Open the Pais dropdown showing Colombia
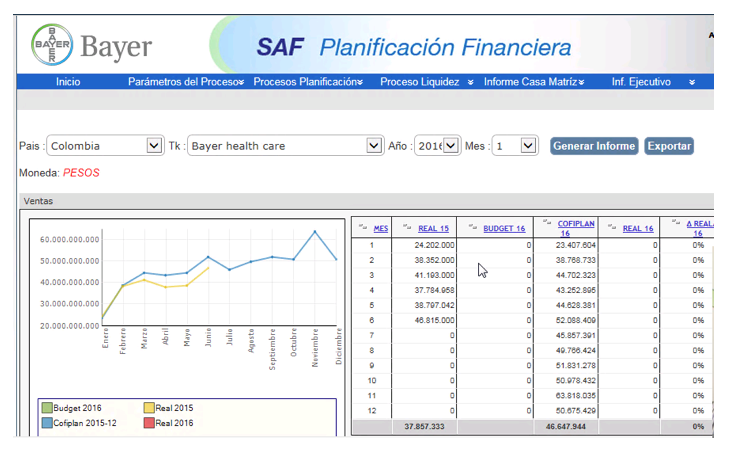This screenshot has height=459, width=737. pos(154,146)
